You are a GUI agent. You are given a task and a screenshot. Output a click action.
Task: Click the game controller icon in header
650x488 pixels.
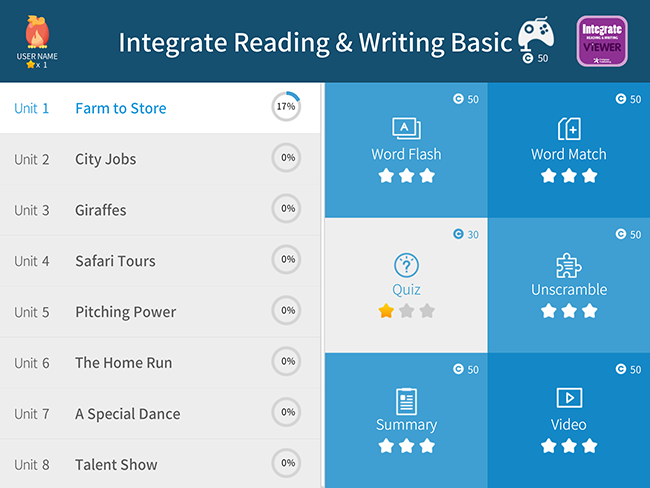pos(536,34)
